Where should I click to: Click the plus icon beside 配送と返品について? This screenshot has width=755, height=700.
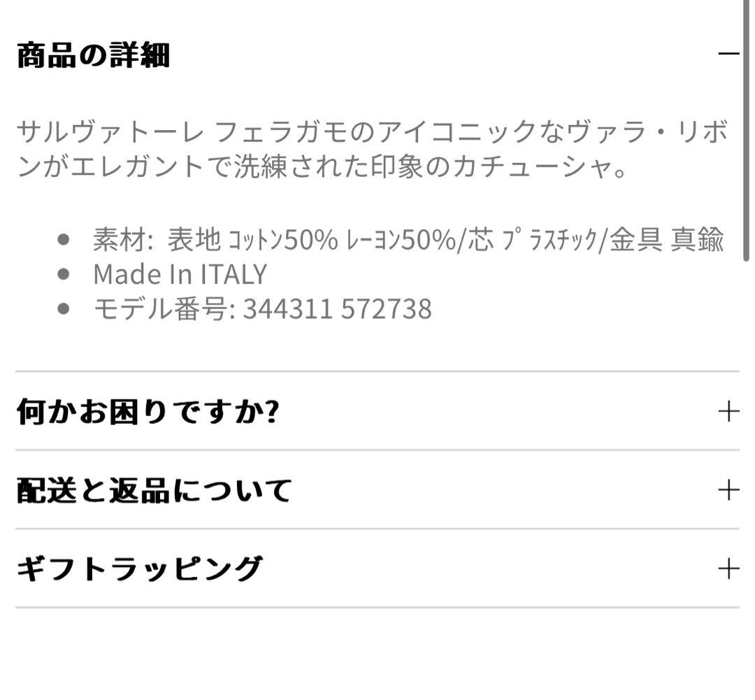[728, 490]
